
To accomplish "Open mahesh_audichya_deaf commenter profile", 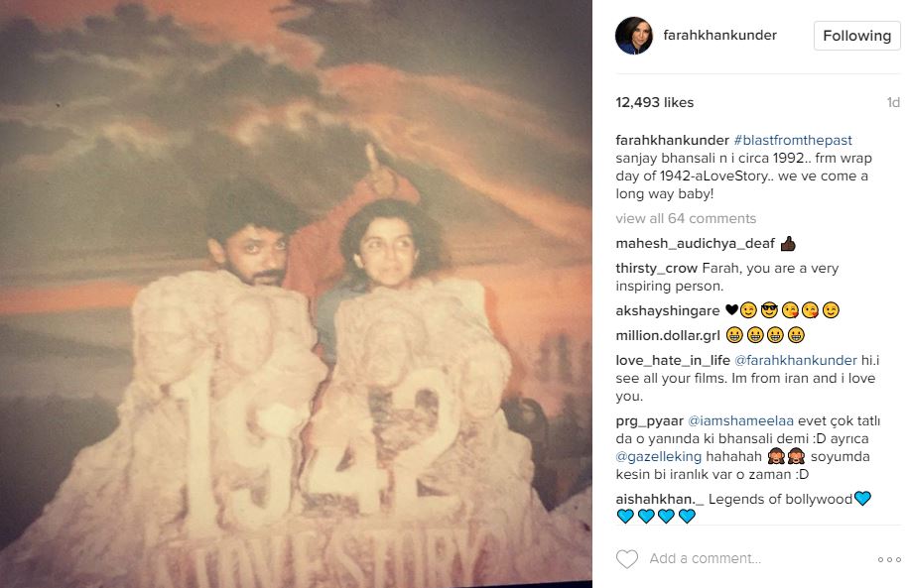I will pos(695,243).
